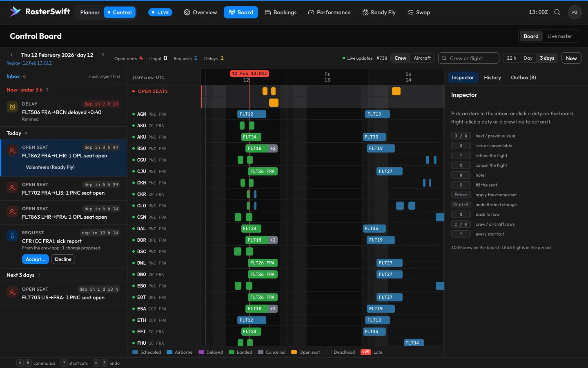Select the Inspector tab

pyautogui.click(x=463, y=78)
